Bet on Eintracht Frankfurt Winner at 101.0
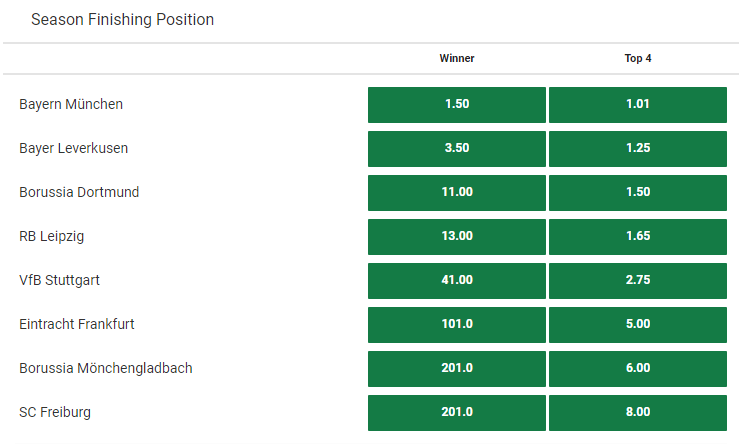746x444 pixels. click(457, 325)
